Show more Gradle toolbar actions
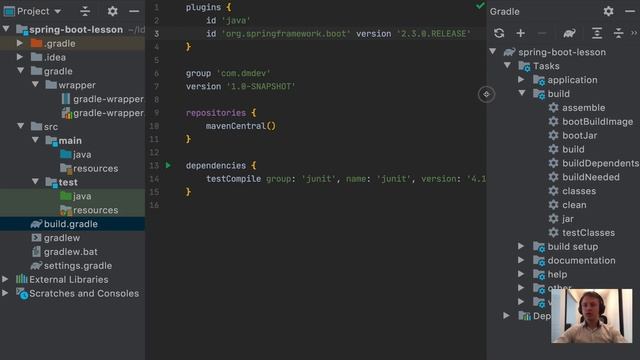The image size is (640, 360). (x=634, y=33)
